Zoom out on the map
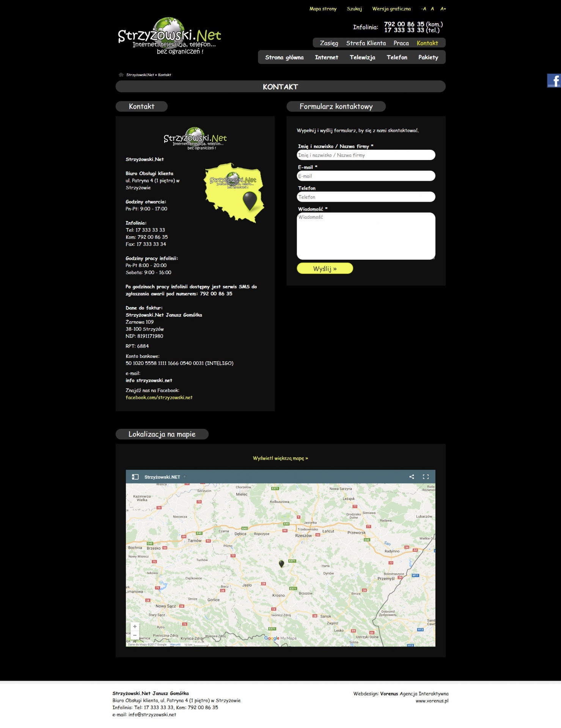Screen dimensions: 561x728 pos(135,635)
